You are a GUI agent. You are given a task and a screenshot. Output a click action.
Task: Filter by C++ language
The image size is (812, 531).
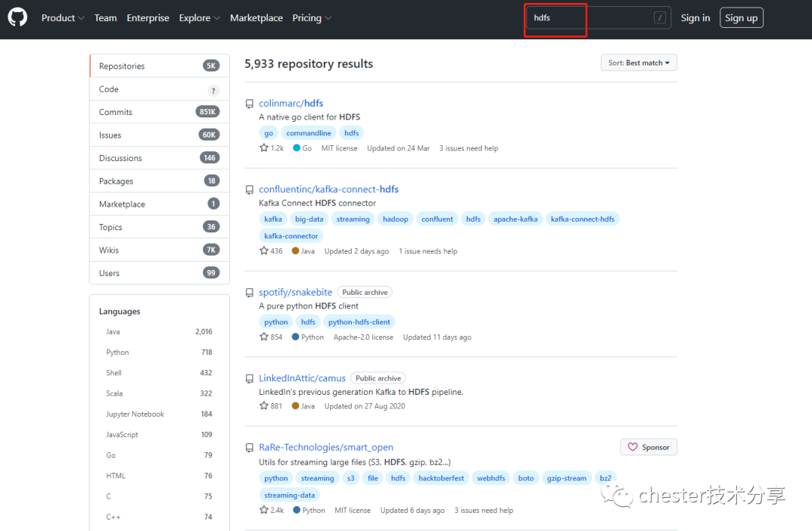coord(159,517)
